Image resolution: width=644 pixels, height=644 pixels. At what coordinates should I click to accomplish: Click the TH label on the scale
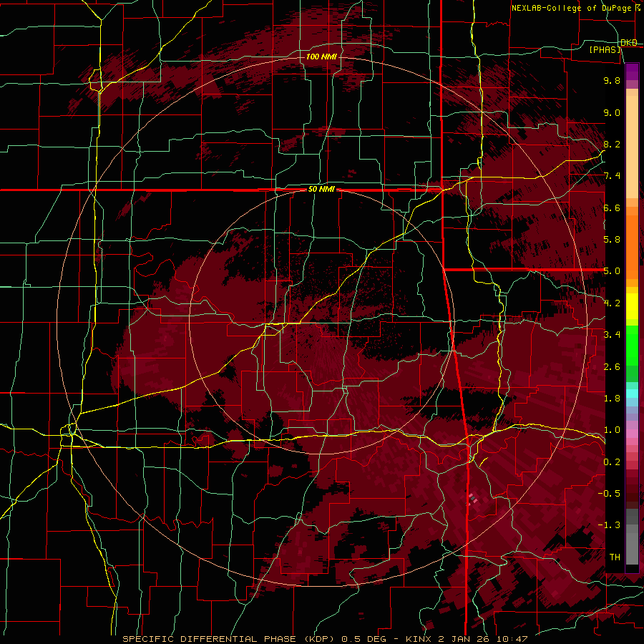click(x=615, y=557)
